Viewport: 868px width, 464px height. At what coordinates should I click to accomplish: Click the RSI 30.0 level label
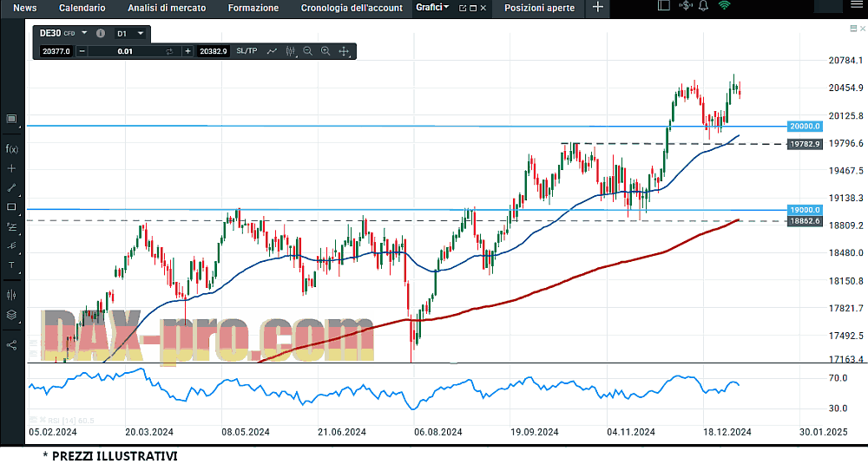(x=838, y=408)
